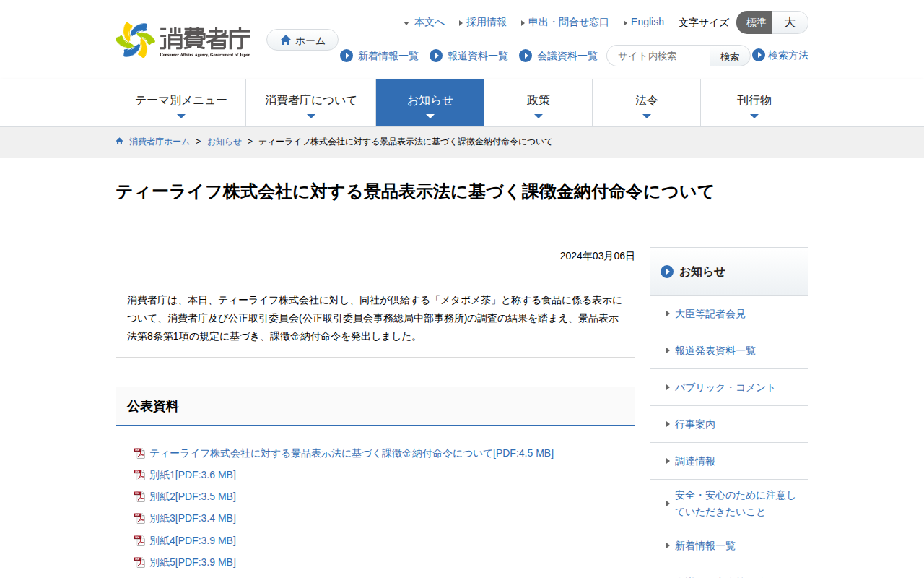Click the date 2024年03月06日
This screenshot has height=578, width=924.
(x=598, y=256)
